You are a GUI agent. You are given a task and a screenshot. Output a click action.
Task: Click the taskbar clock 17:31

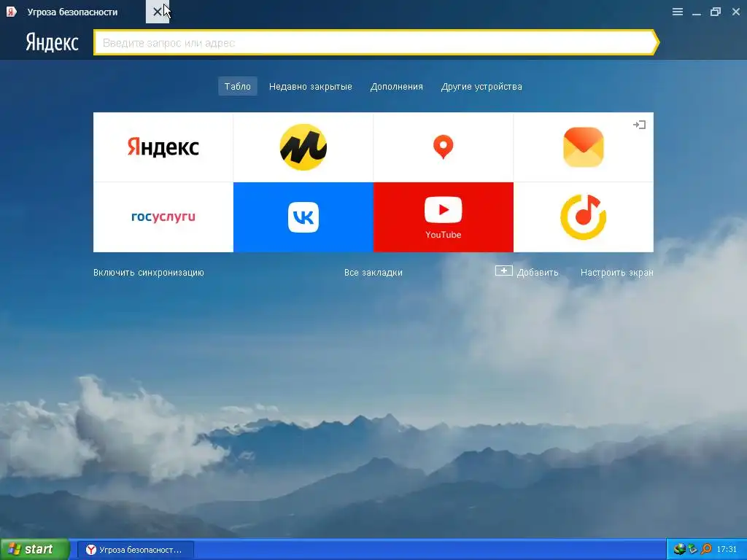point(727,549)
